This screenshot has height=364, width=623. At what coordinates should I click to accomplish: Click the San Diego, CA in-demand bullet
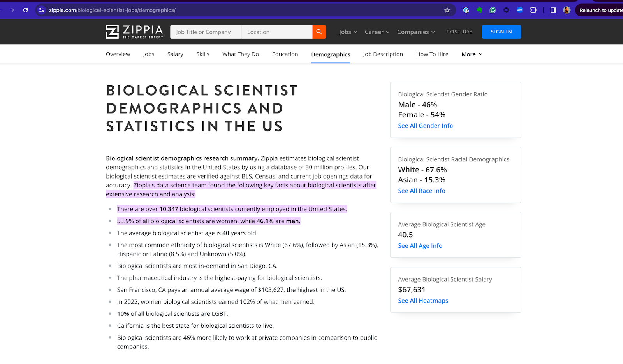(197, 266)
